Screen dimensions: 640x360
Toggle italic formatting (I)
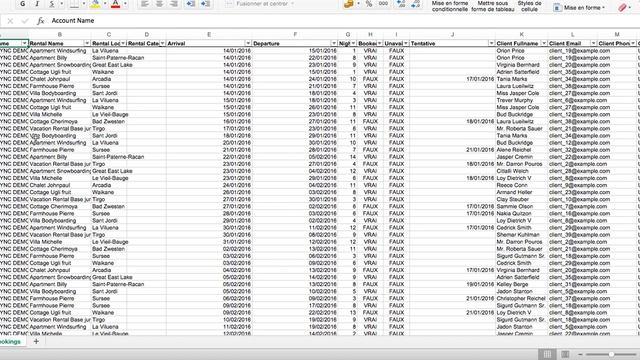pos(37,4)
